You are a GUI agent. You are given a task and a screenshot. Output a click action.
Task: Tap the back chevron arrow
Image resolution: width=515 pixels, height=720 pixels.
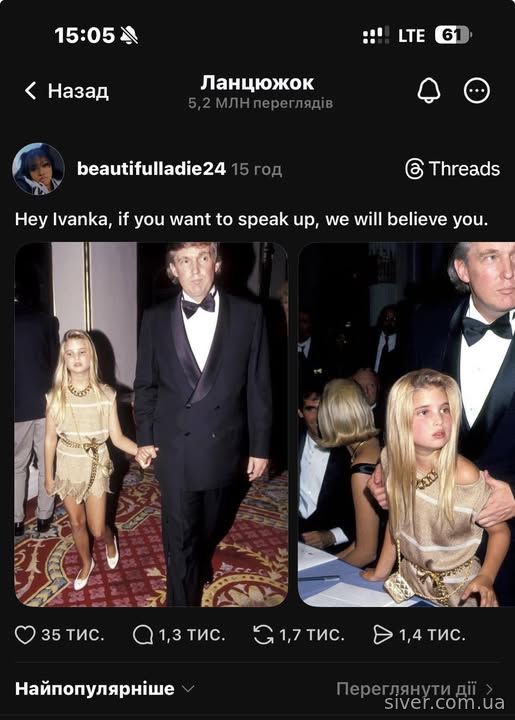30,90
